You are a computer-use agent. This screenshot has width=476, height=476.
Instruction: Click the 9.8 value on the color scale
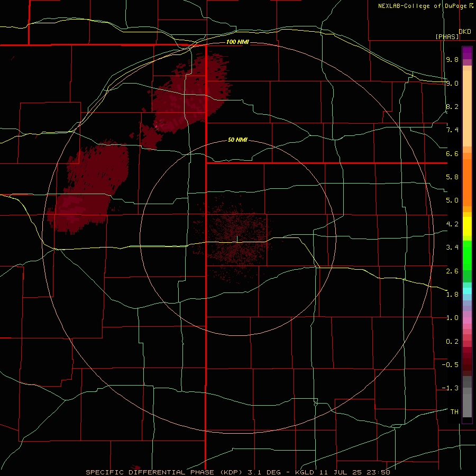point(452,59)
